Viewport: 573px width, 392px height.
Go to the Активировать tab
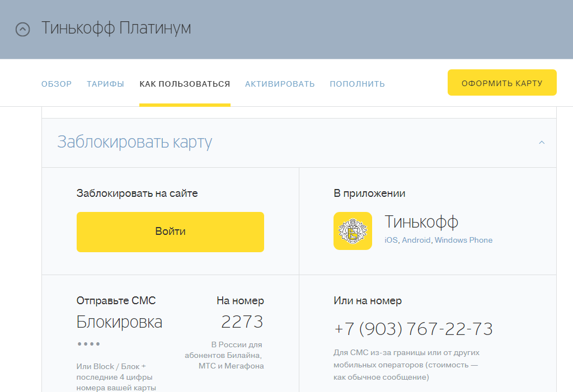[280, 84]
